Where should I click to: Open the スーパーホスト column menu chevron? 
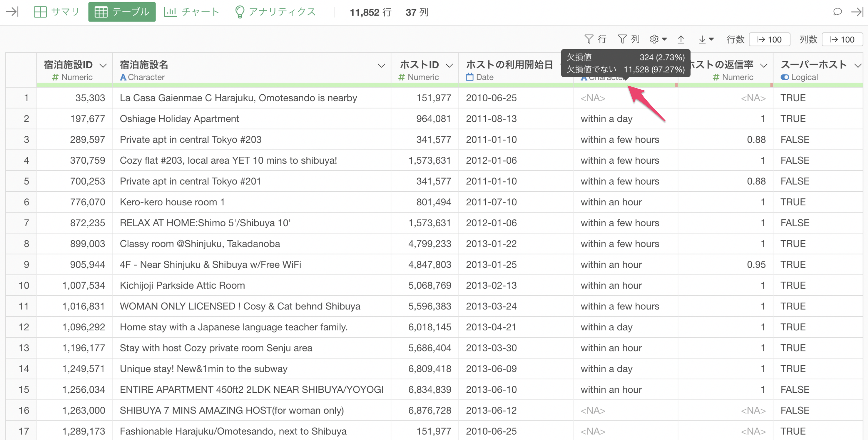(x=858, y=65)
